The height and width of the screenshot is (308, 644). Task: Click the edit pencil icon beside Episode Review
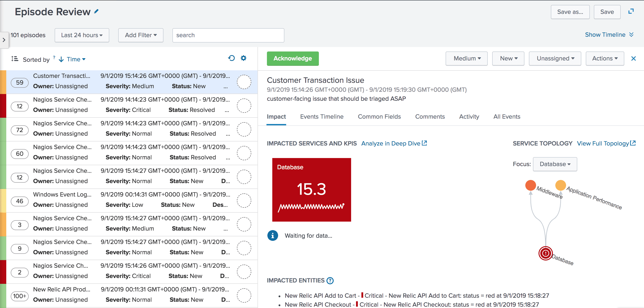click(96, 11)
